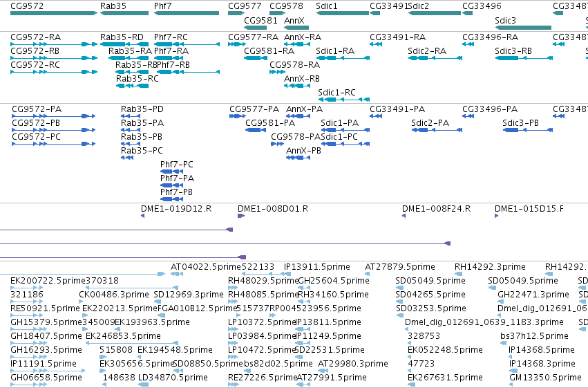Viewport: 588px width, 388px height.
Task: Select the CG9572-PA protein feature
Action: 54,116
